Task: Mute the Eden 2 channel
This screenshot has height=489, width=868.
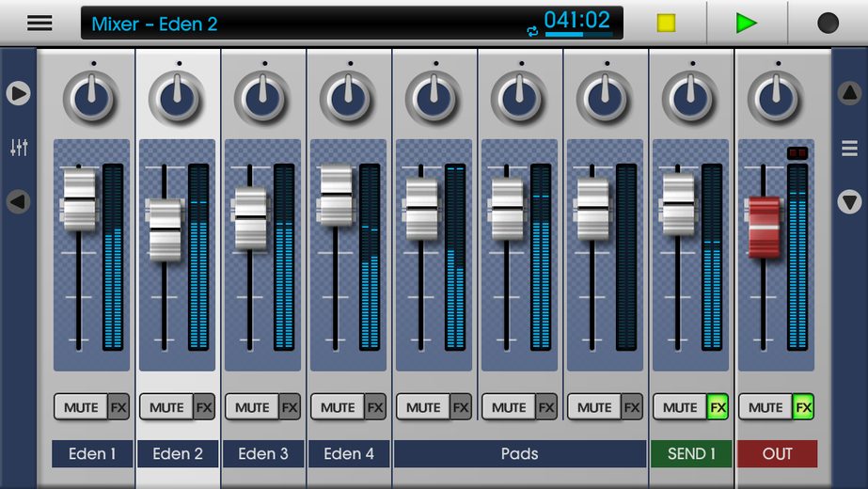Action: [x=166, y=407]
